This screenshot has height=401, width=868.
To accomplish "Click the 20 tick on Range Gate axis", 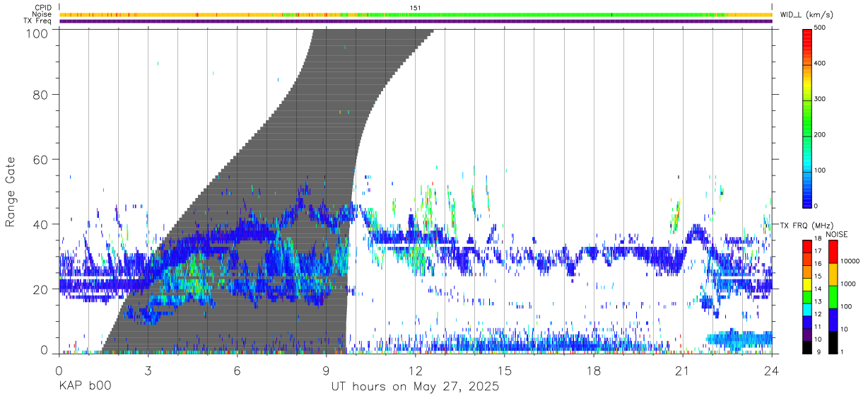I will pyautogui.click(x=40, y=290).
